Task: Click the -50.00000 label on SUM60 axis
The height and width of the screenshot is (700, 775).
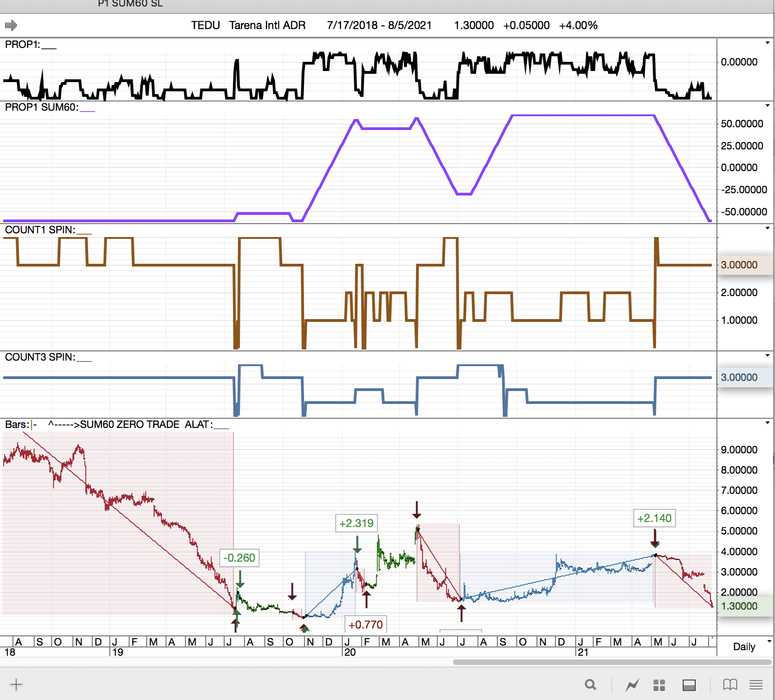Action: click(744, 212)
